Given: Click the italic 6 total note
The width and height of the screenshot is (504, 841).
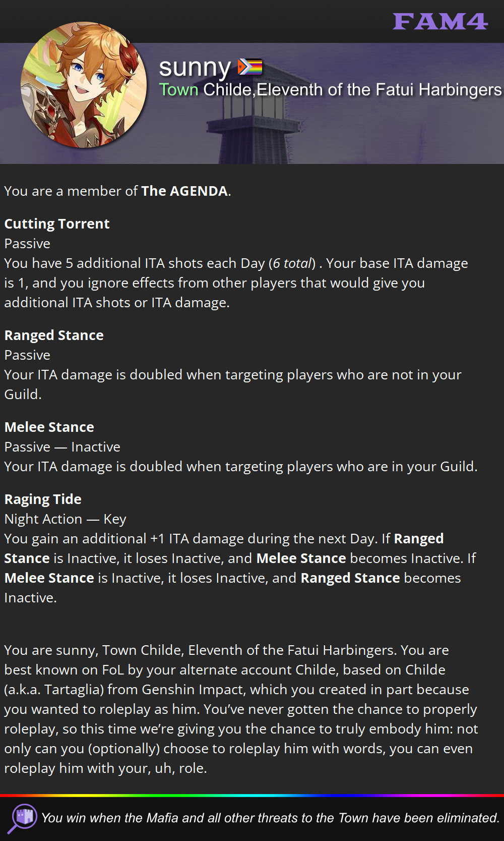Looking at the screenshot, I should pyautogui.click(x=292, y=263).
